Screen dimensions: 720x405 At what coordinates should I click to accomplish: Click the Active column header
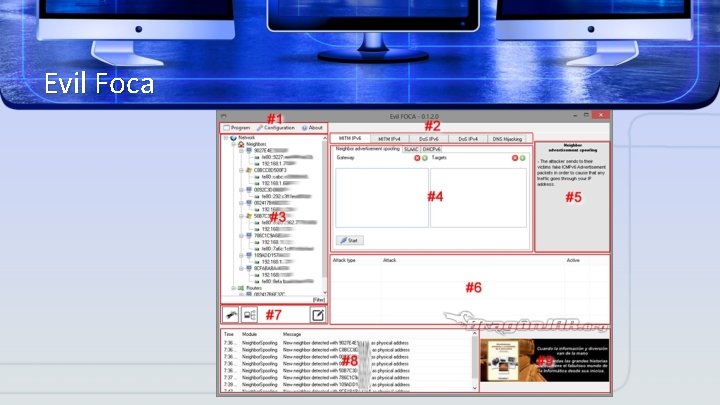(x=573, y=260)
